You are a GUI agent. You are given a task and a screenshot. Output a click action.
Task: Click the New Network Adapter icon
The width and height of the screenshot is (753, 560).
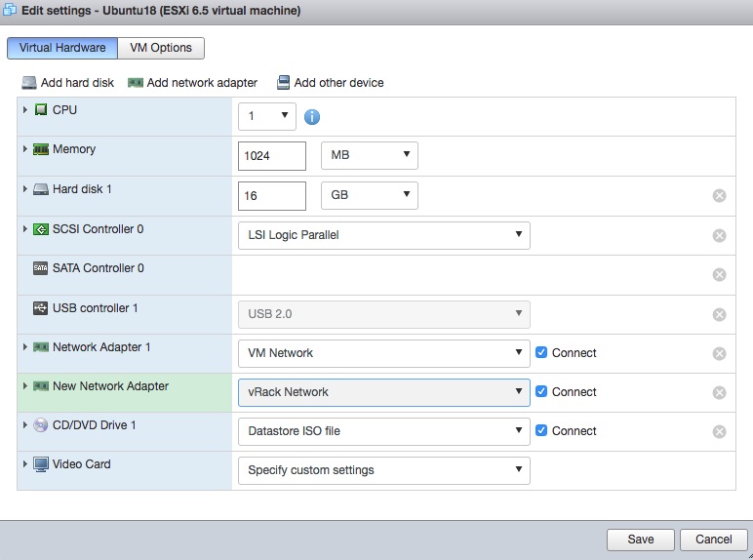(41, 386)
